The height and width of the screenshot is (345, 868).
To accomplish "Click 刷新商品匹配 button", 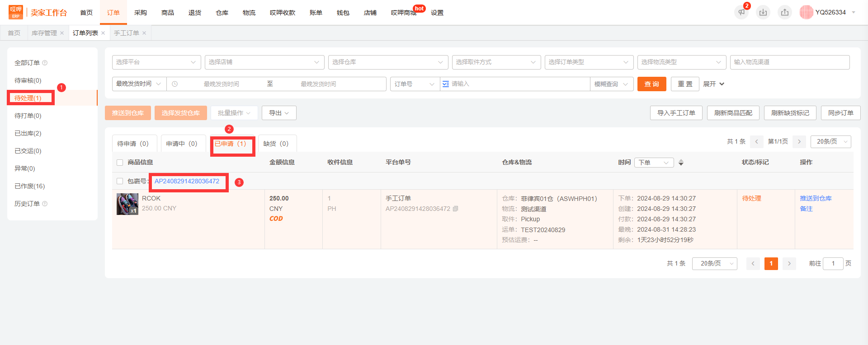I will 733,113.
